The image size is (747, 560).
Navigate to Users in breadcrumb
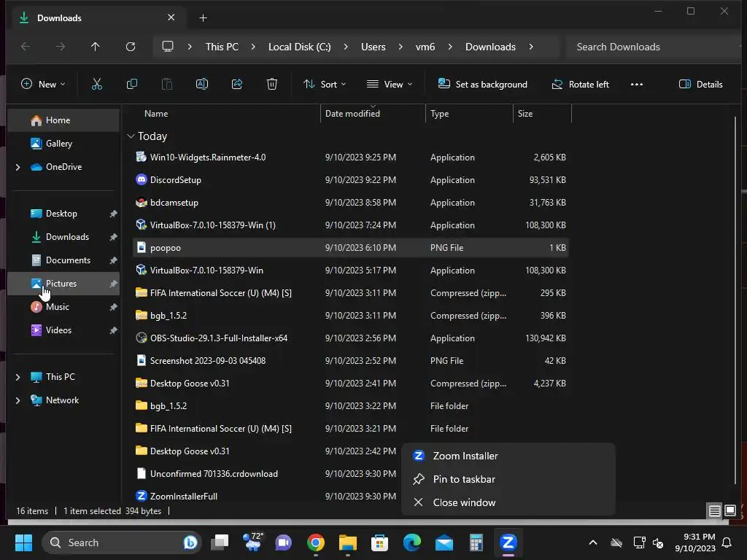373,47
